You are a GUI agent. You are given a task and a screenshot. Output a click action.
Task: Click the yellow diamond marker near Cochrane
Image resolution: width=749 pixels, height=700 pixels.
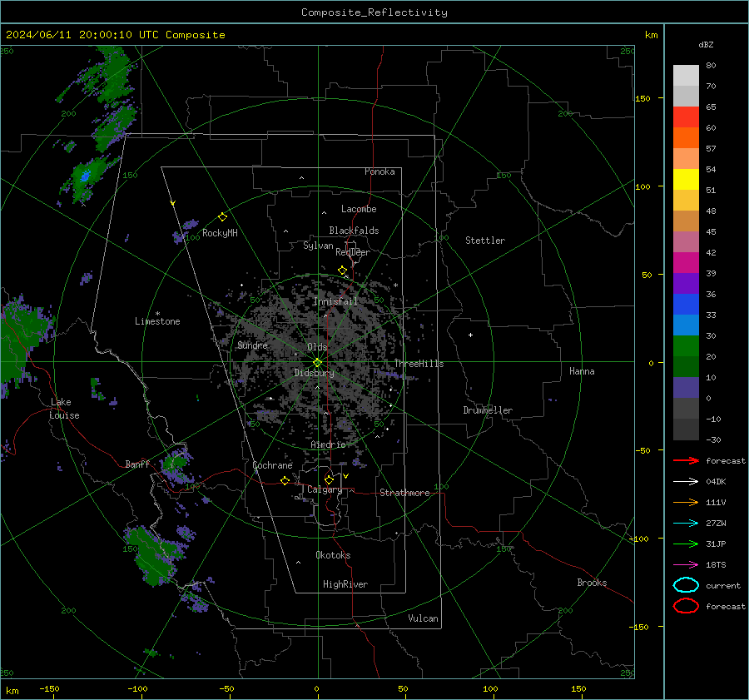285,480
